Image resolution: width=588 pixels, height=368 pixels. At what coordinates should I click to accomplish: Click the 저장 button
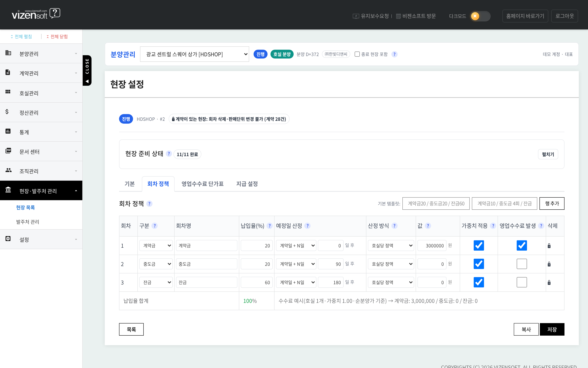[x=552, y=329]
